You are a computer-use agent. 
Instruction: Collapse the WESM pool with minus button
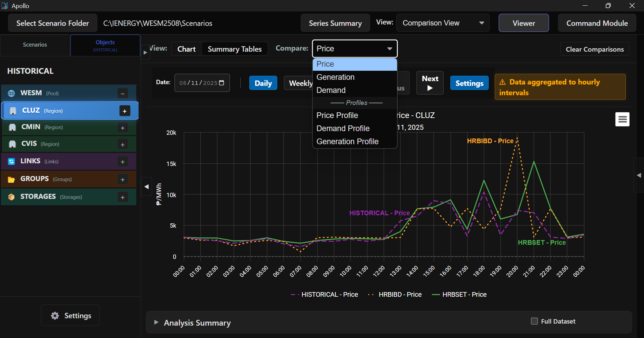(x=122, y=94)
